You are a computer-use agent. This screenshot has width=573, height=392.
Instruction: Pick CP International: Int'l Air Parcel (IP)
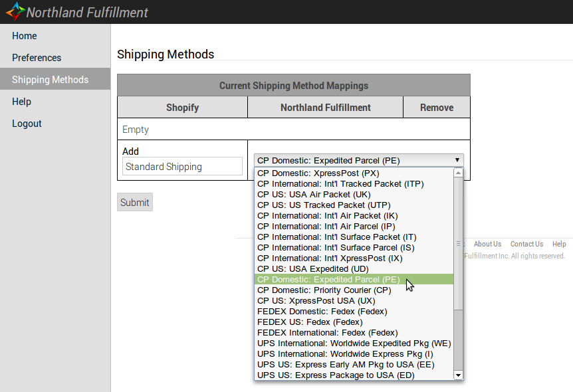pos(354,226)
